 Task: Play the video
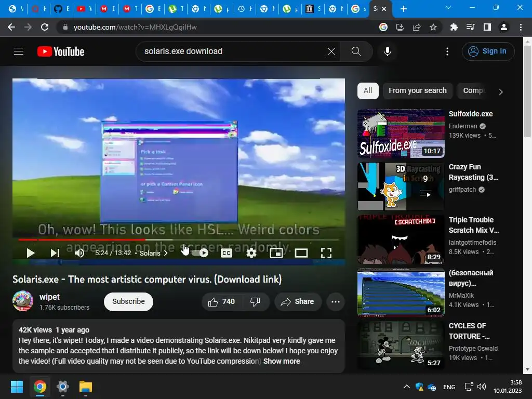pos(31,253)
